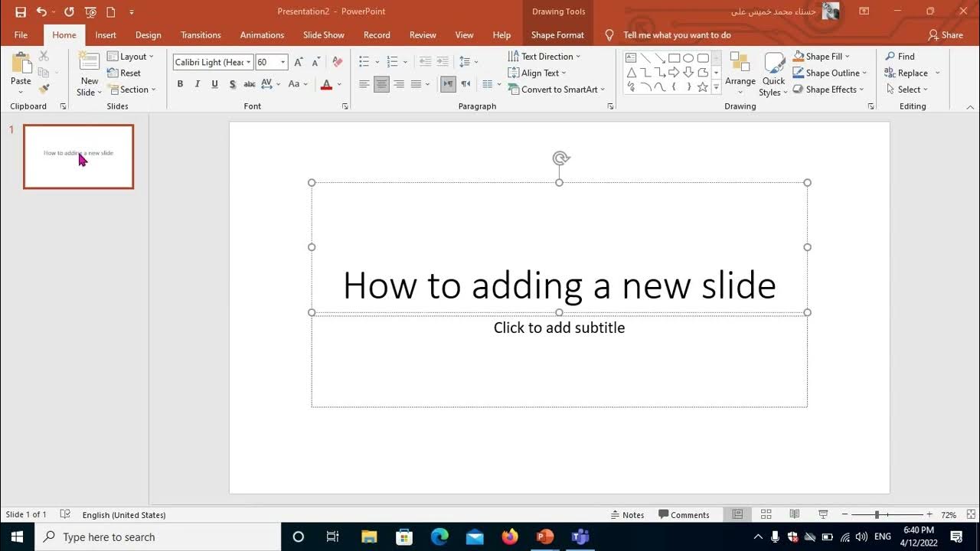Open the Text Direction dropdown
The height and width of the screenshot is (551, 980).
click(544, 57)
